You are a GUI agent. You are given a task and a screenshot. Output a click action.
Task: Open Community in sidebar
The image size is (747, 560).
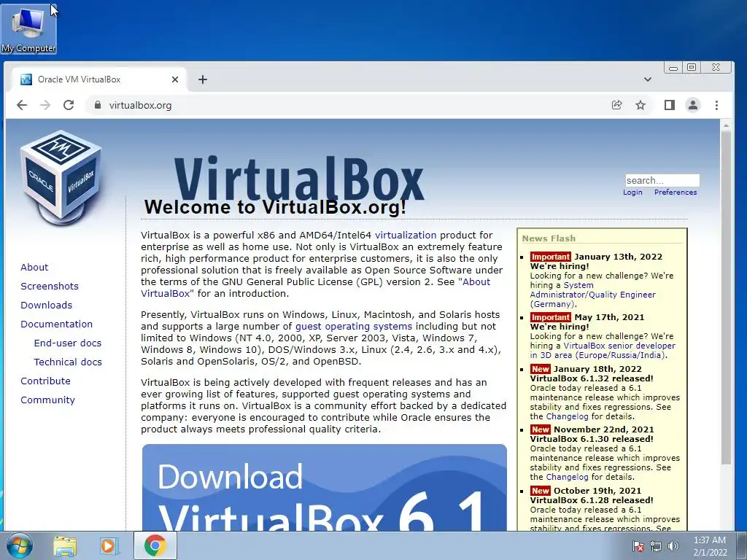click(47, 400)
